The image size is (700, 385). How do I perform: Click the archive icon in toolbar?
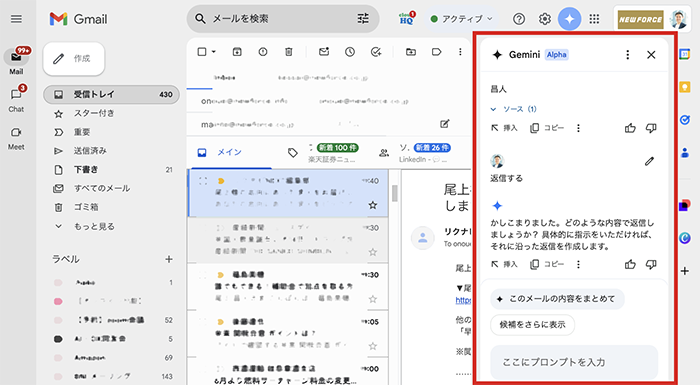coord(237,52)
